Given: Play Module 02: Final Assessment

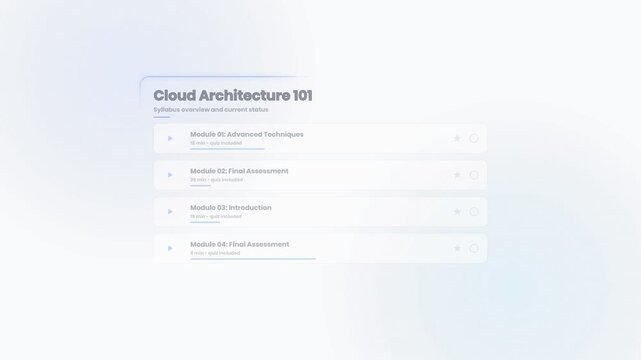Looking at the screenshot, I should pyautogui.click(x=170, y=175).
